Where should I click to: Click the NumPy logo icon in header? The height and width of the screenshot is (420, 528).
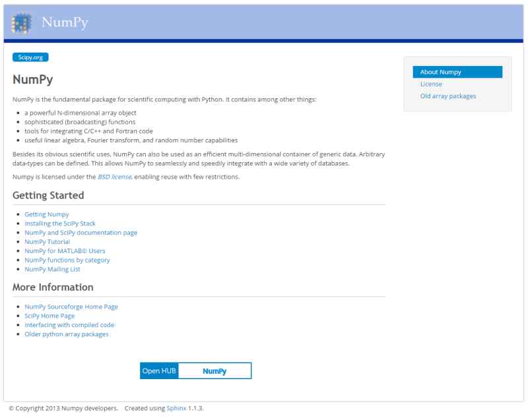pyautogui.click(x=22, y=23)
